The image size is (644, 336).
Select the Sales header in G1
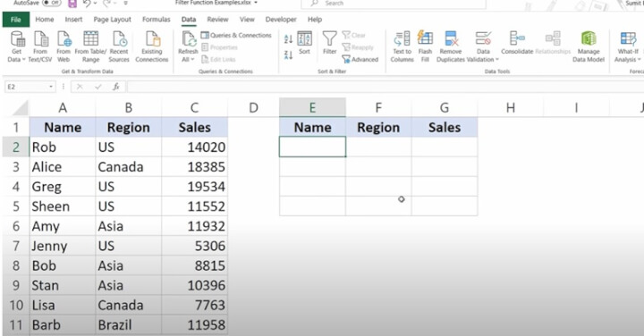[445, 127]
